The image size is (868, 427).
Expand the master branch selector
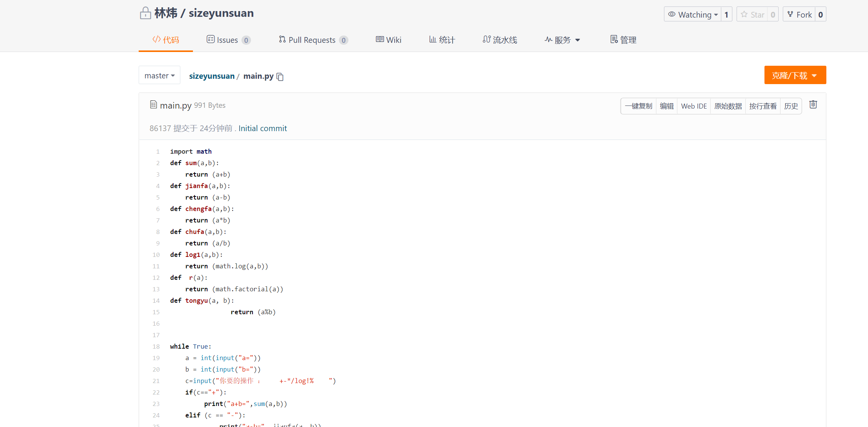click(159, 76)
